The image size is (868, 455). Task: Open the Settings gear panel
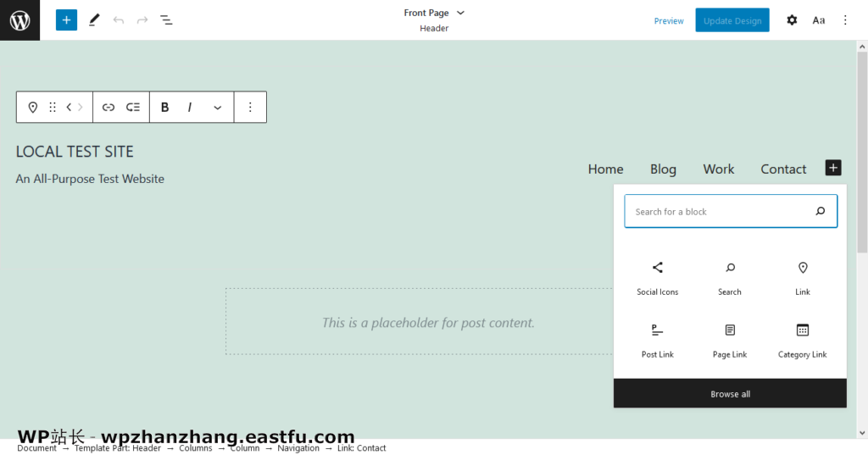point(792,20)
